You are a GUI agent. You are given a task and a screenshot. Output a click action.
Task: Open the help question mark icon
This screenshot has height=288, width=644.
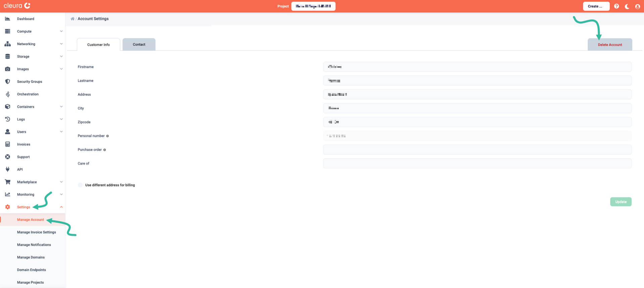click(x=616, y=6)
